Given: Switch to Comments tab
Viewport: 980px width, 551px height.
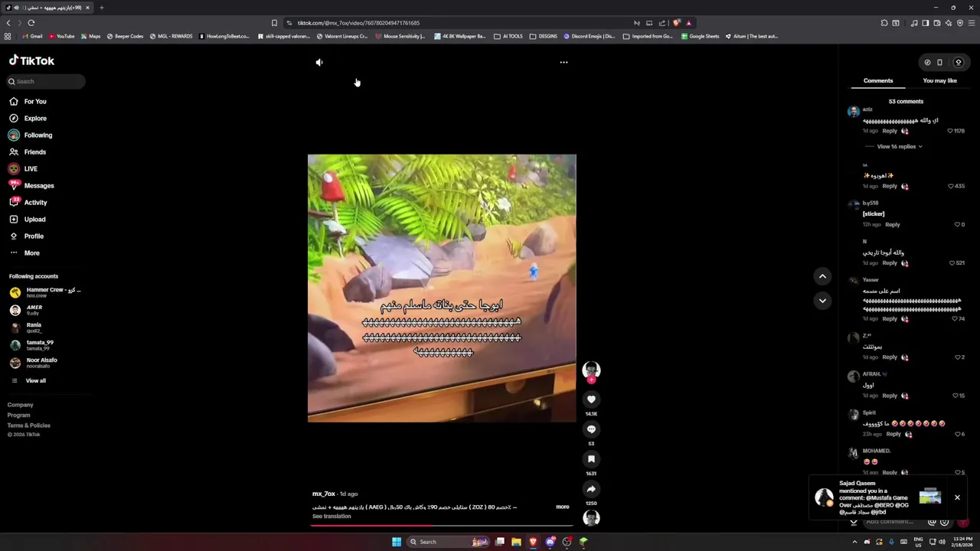Looking at the screenshot, I should (878, 80).
